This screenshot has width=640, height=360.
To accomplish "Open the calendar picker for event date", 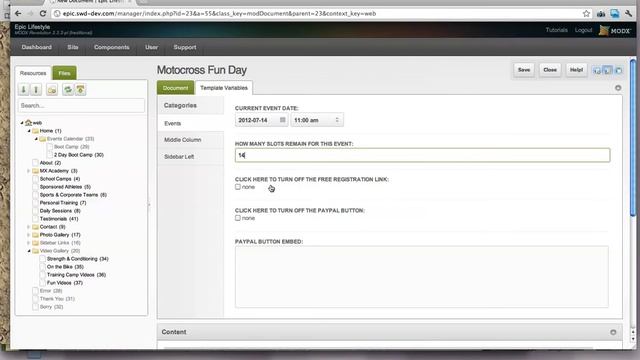I will [x=282, y=120].
